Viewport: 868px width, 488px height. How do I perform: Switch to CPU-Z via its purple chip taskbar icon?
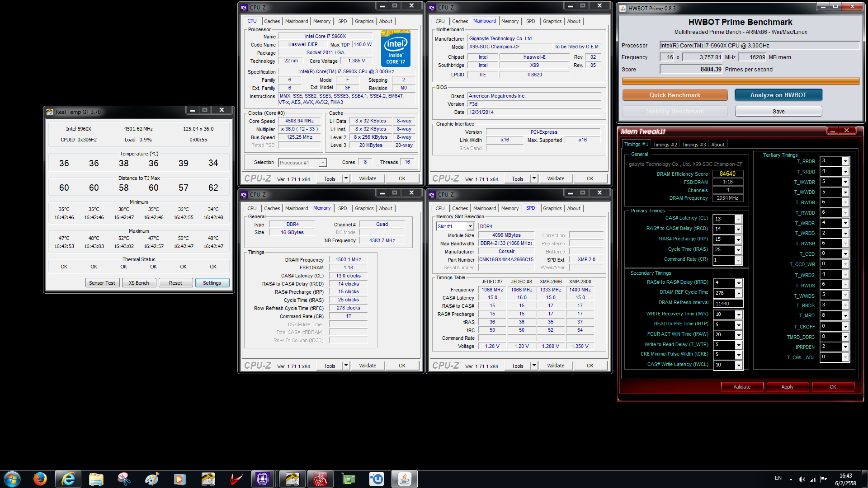(x=263, y=479)
